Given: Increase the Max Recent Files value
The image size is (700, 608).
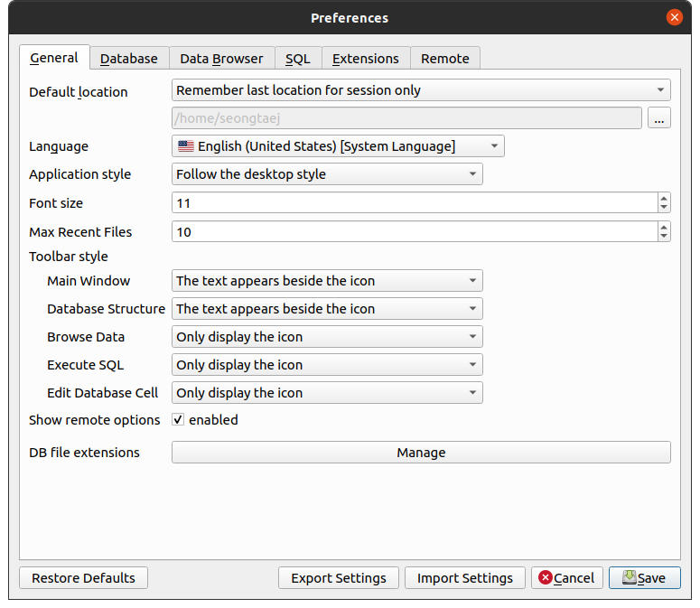Looking at the screenshot, I should 664,228.
